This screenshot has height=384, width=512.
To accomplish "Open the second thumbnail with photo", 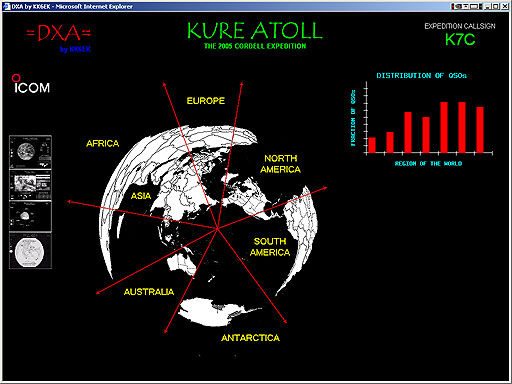I will click(x=30, y=185).
